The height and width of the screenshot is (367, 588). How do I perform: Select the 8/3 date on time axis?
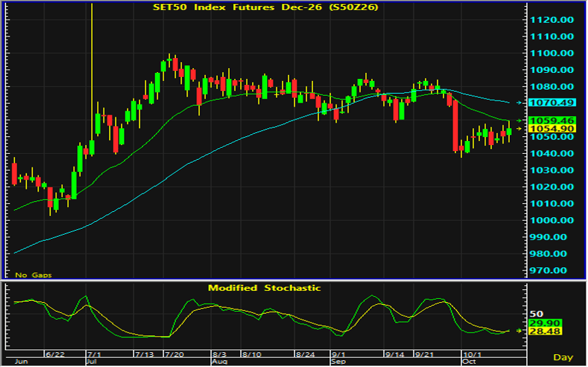coord(219,355)
